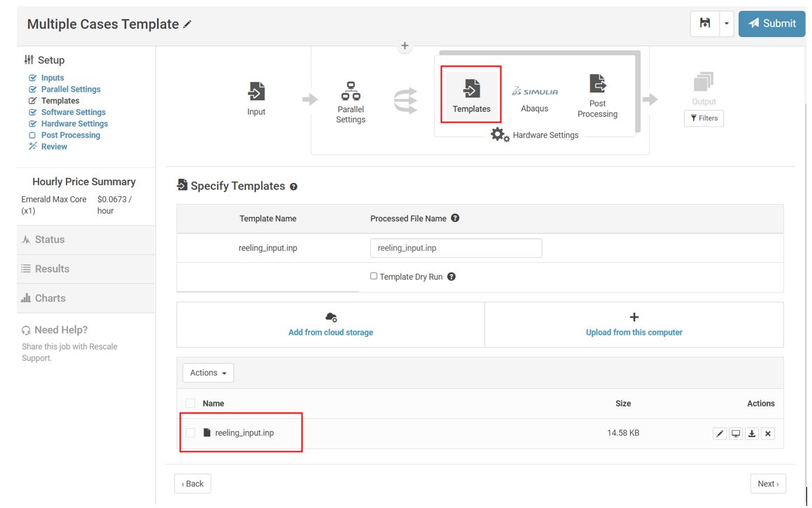812x508 pixels.
Task: Upload template from this computer
Action: coord(634,324)
